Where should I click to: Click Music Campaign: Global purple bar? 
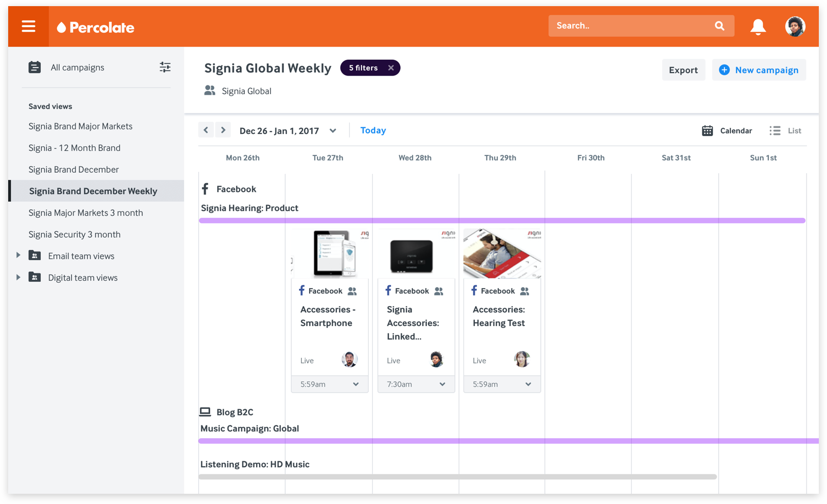(509, 441)
